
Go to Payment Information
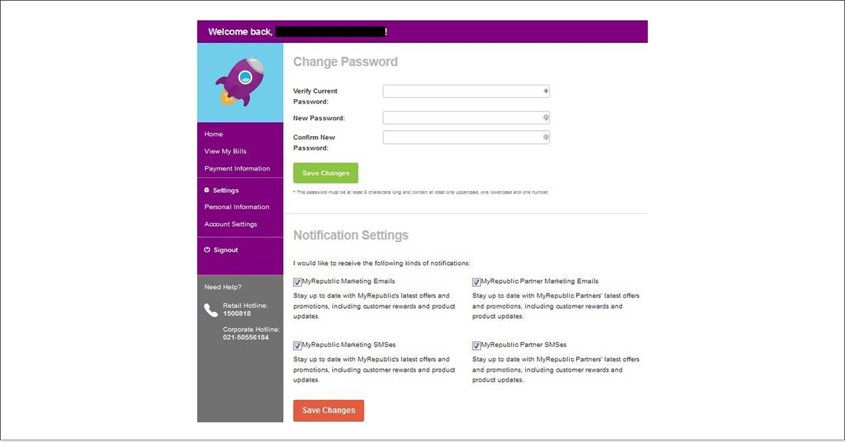pos(237,169)
